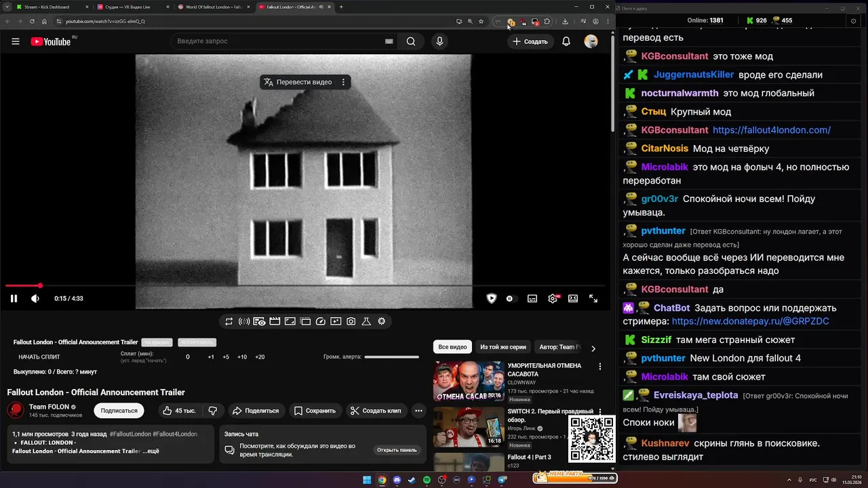Add +20 minutes to split
The height and width of the screenshot is (488, 868).
click(x=260, y=357)
